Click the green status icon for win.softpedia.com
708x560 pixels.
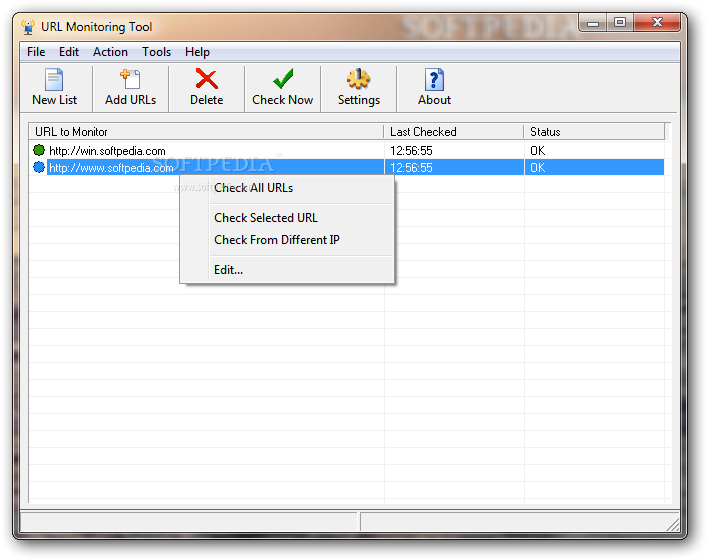[39, 150]
